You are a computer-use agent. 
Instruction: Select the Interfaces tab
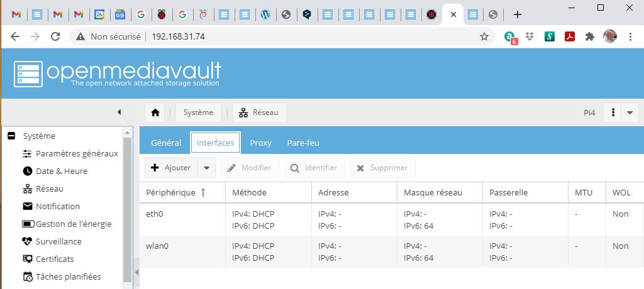click(216, 143)
